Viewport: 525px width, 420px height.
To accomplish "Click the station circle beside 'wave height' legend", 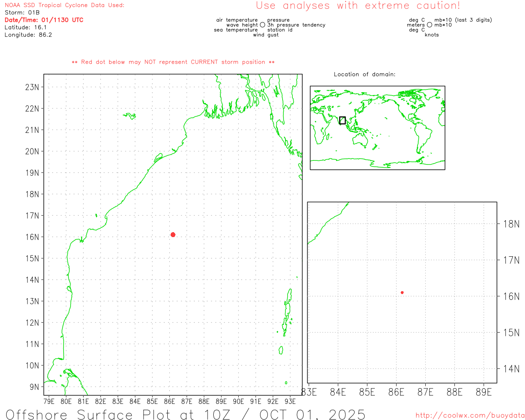I will pos(262,25).
